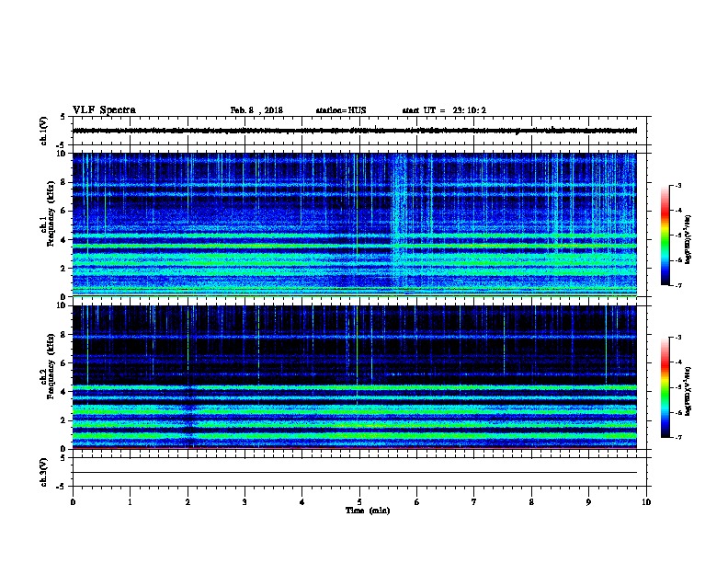Click time axis tick label "6"

417,502
